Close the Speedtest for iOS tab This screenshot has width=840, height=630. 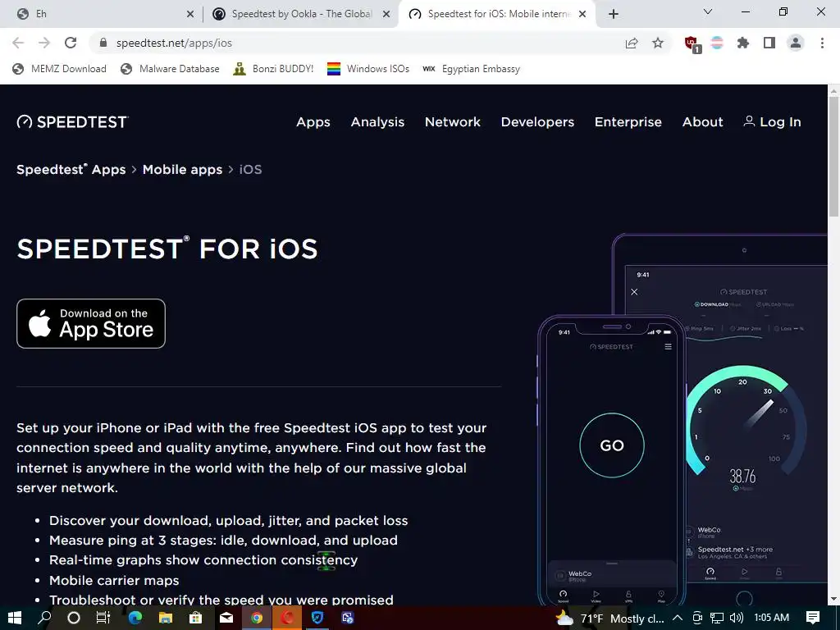(582, 14)
